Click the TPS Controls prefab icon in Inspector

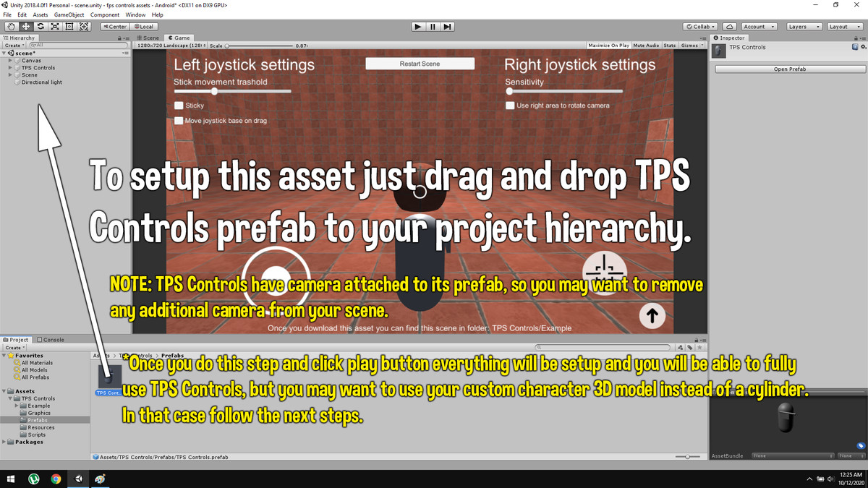pyautogui.click(x=719, y=51)
